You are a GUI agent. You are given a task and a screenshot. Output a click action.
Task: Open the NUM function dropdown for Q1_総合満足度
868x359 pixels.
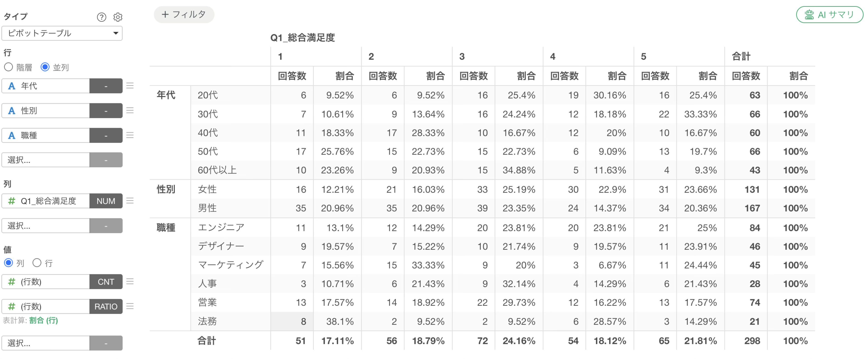point(106,201)
